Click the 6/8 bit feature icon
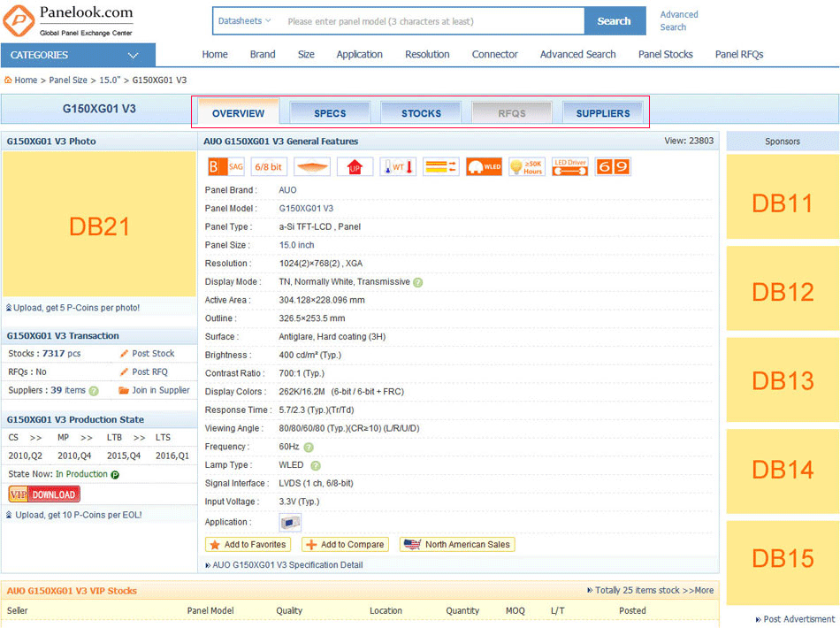Screen dimensions: 840x628 coord(269,166)
